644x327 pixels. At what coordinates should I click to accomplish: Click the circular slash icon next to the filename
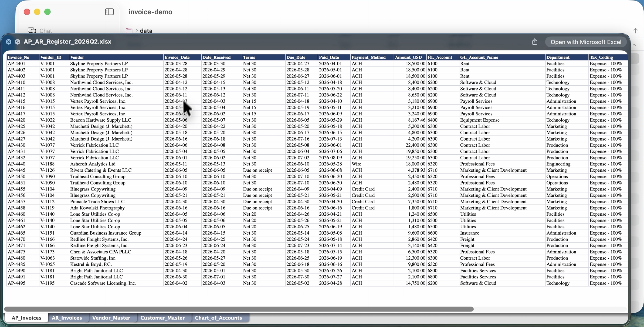pyautogui.click(x=18, y=42)
